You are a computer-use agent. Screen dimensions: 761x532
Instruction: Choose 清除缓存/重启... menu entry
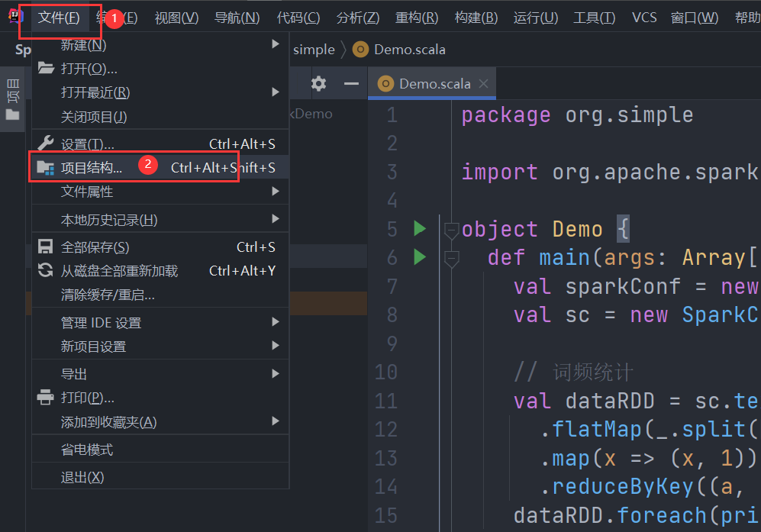coord(160,295)
